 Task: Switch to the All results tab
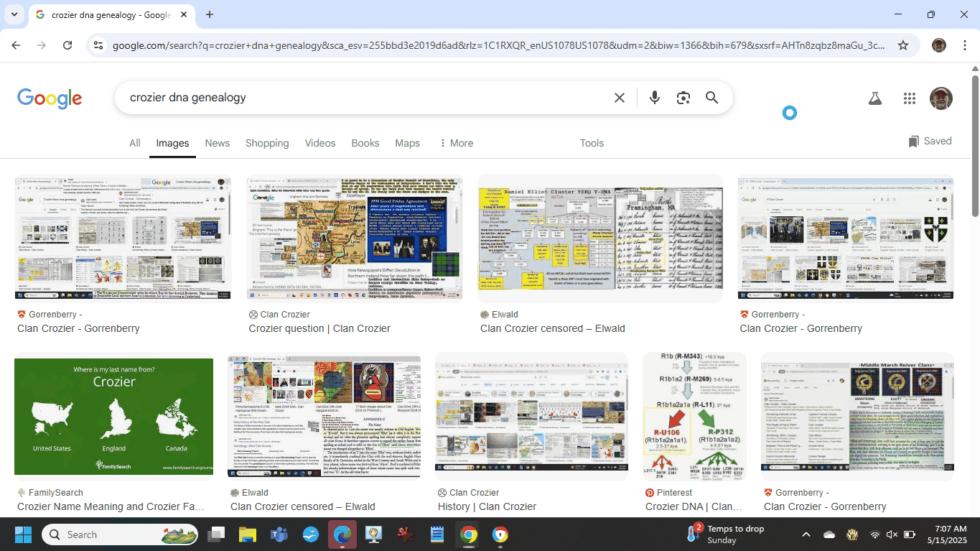coord(134,143)
